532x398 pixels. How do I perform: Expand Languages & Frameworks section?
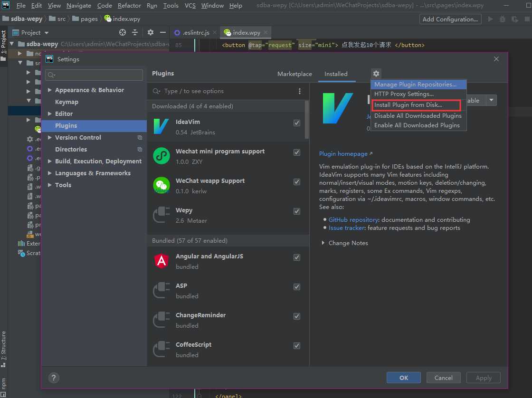tap(49, 173)
